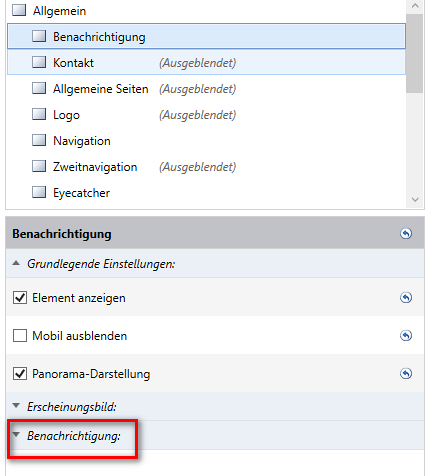This screenshot has height=476, width=428.
Task: Click the square icon beside Logo
Action: 39,114
